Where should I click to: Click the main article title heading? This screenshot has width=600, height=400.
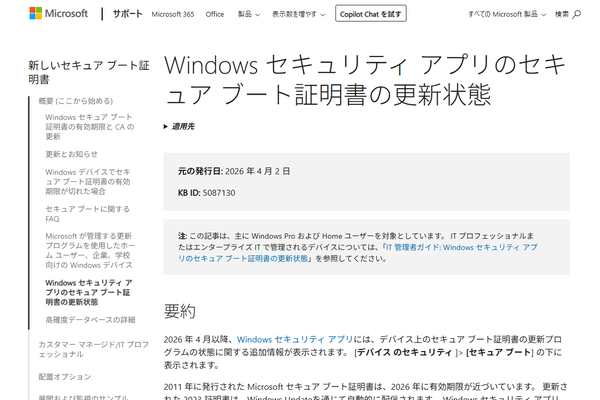coord(365,79)
